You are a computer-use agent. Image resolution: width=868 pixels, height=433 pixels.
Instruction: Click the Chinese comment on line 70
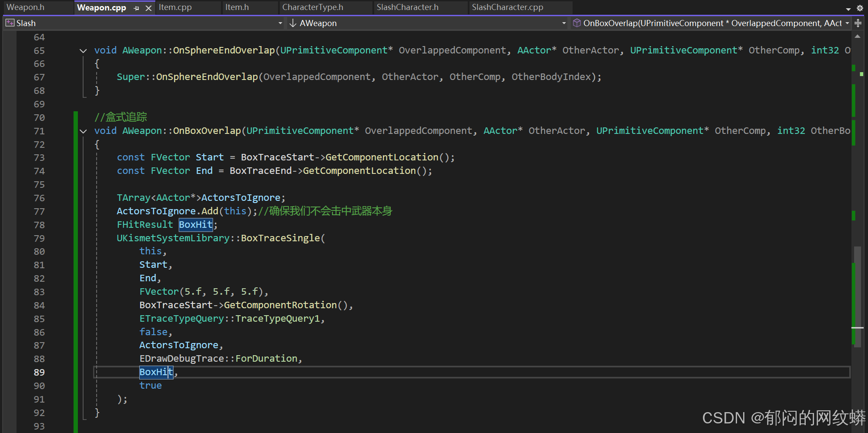121,117
